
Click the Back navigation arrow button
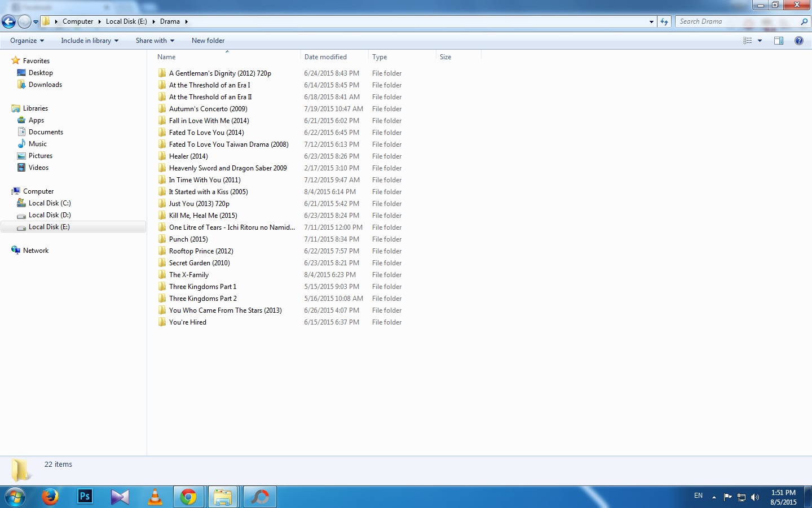8,22
